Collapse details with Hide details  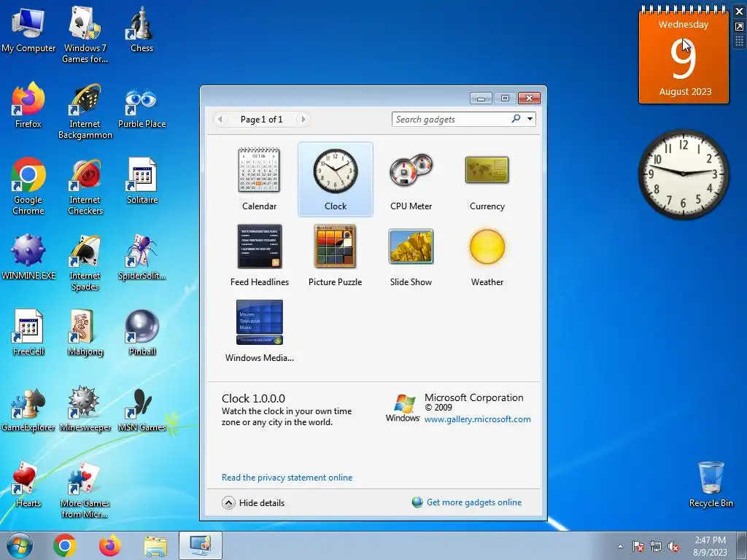[x=253, y=503]
